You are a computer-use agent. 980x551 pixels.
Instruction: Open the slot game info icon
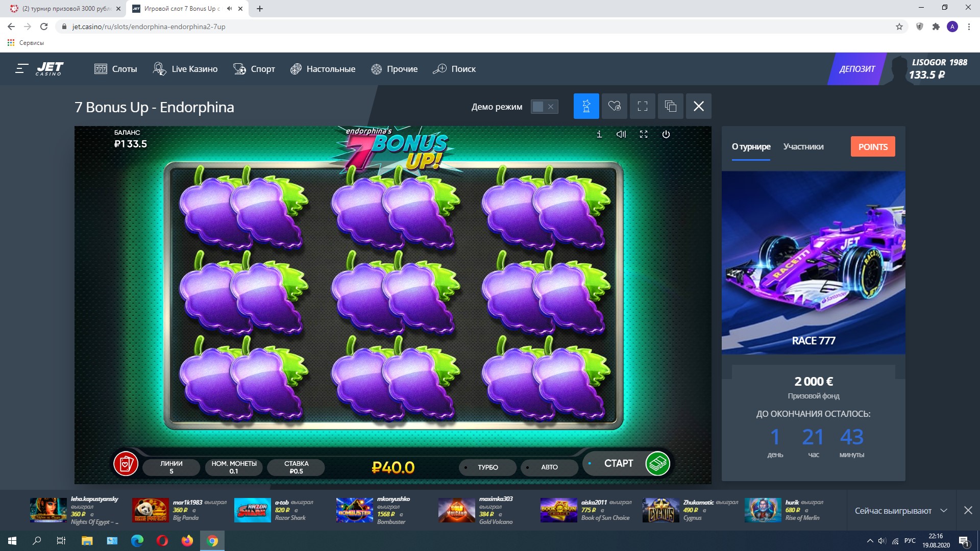[x=599, y=134]
